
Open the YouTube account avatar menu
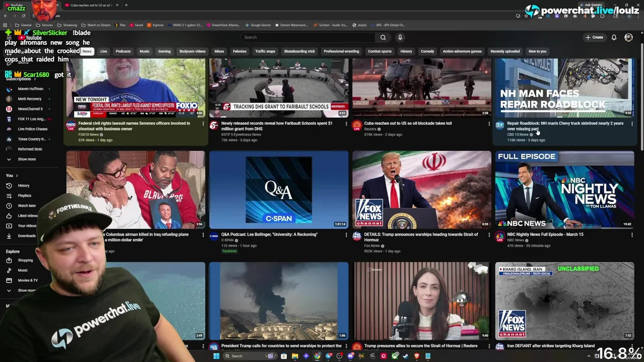[628, 37]
